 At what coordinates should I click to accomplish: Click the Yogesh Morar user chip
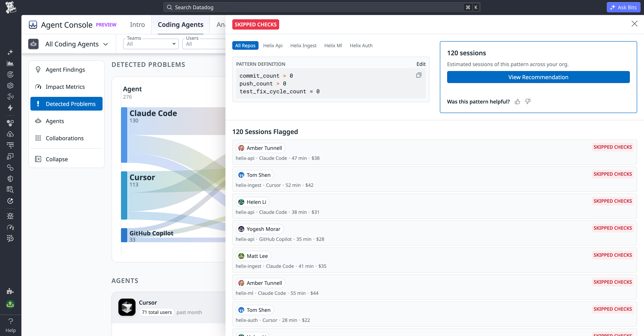click(259, 229)
